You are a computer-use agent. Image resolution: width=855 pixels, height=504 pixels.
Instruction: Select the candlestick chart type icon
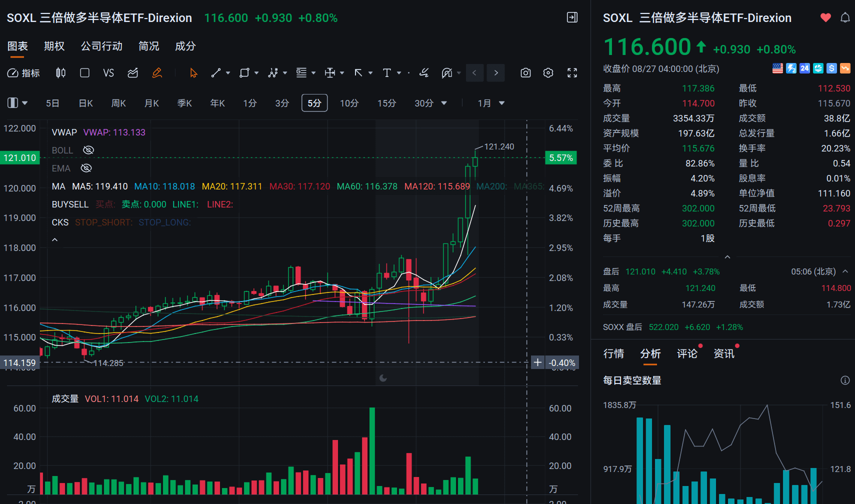pos(60,73)
